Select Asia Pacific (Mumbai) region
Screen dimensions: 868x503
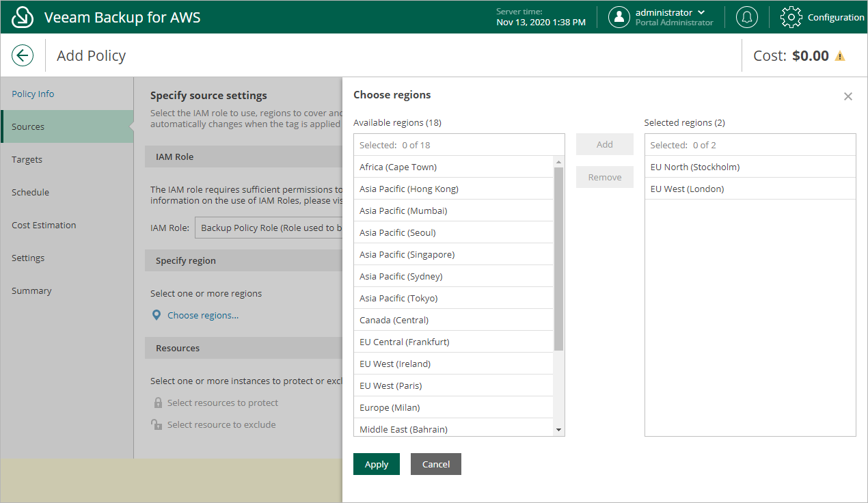pos(453,210)
